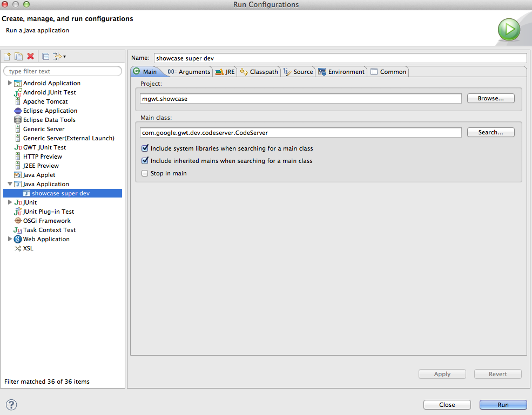Click the New launch configuration icon
This screenshot has height=415, width=532.
pyautogui.click(x=7, y=56)
